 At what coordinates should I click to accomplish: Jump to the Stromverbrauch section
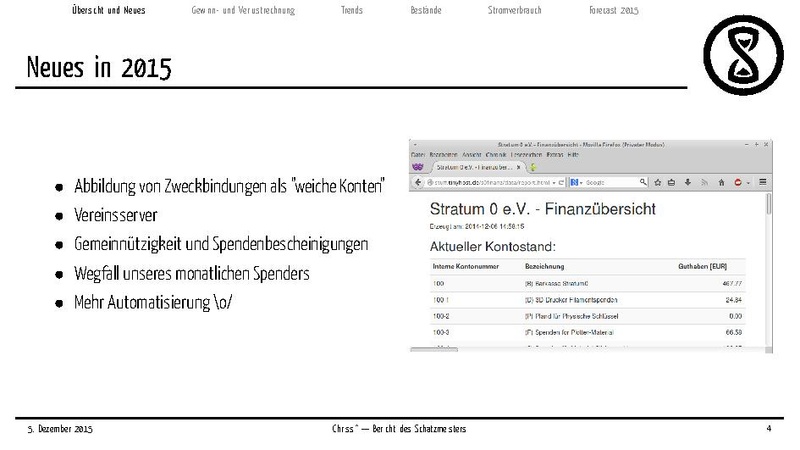coord(514,10)
